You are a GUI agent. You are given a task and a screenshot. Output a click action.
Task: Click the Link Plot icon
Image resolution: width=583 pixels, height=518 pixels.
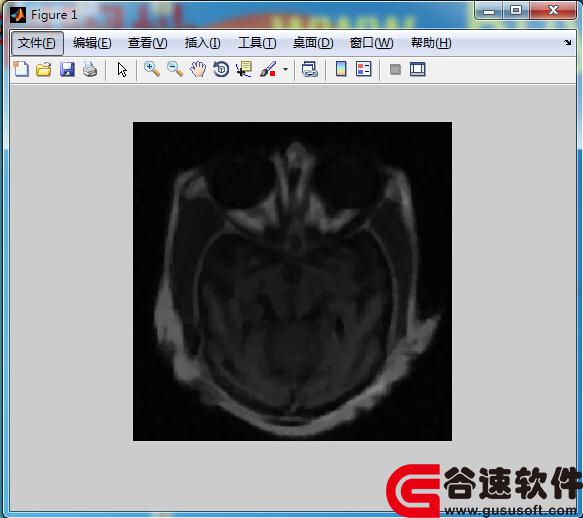click(309, 70)
